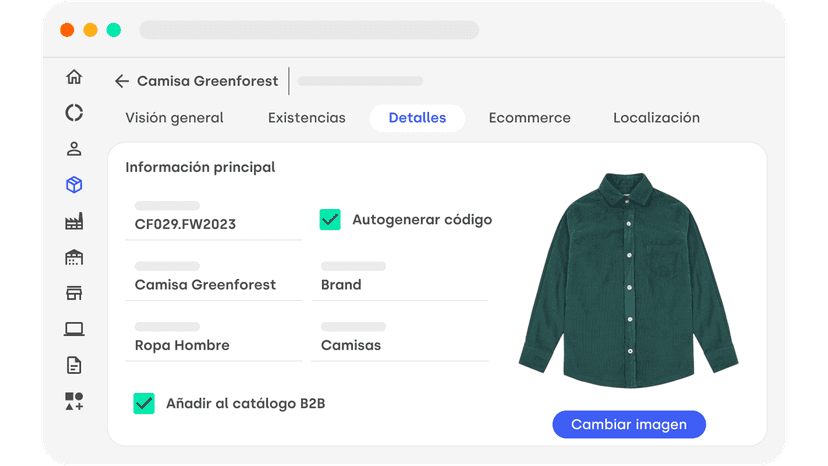Switch to the Ecommerce tab
This screenshot has height=466, width=828.
coord(530,118)
